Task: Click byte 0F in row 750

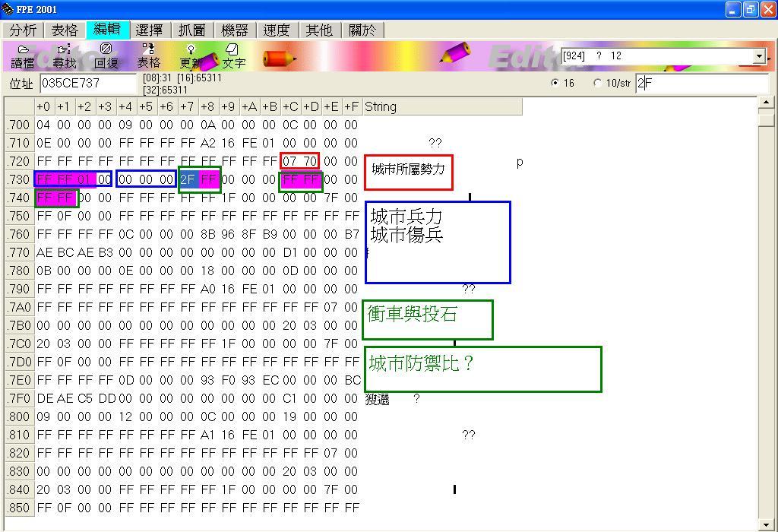Action: [64, 216]
